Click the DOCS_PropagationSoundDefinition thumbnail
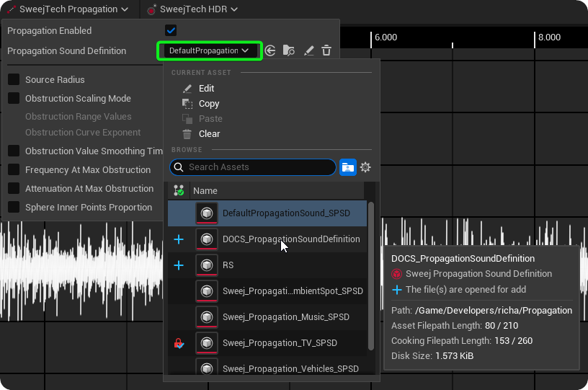 click(207, 239)
